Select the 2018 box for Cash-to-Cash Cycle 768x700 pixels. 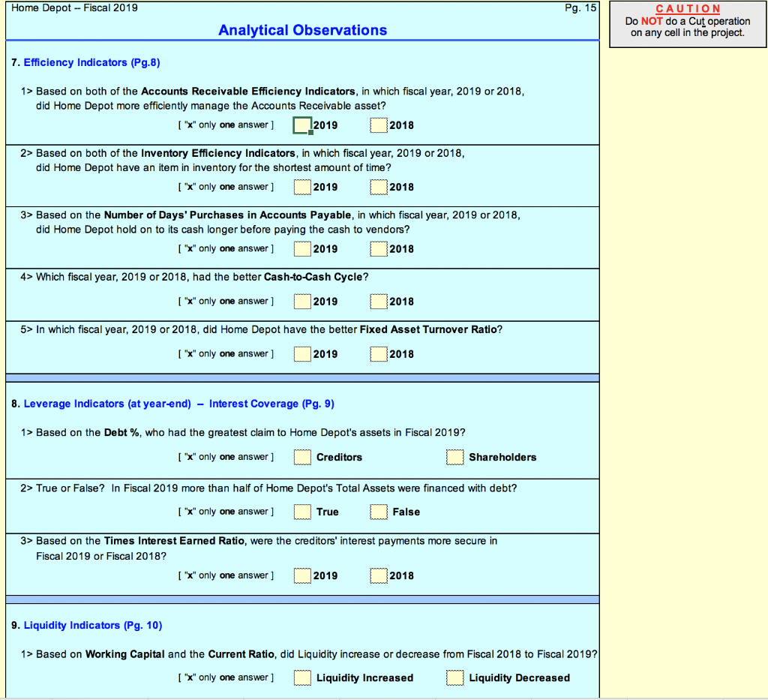pos(379,302)
